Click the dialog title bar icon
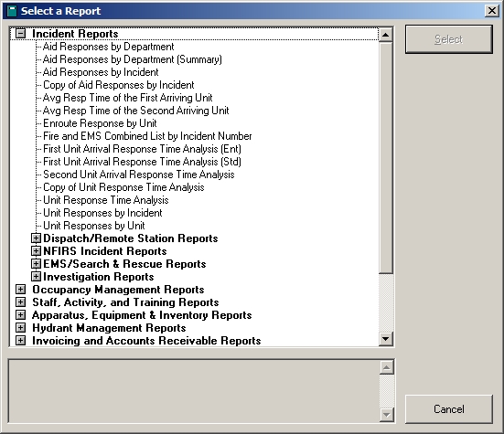The width and height of the screenshot is (504, 434). (x=12, y=11)
